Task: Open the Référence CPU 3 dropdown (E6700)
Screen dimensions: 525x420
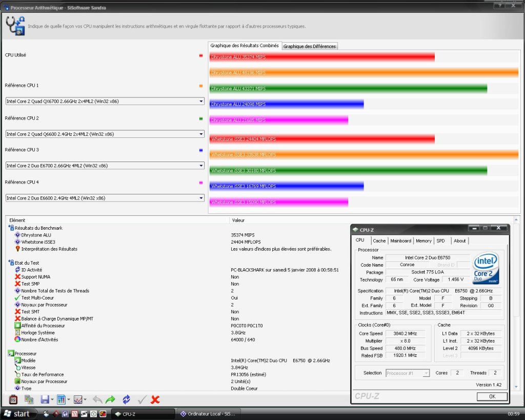Action: [105, 166]
